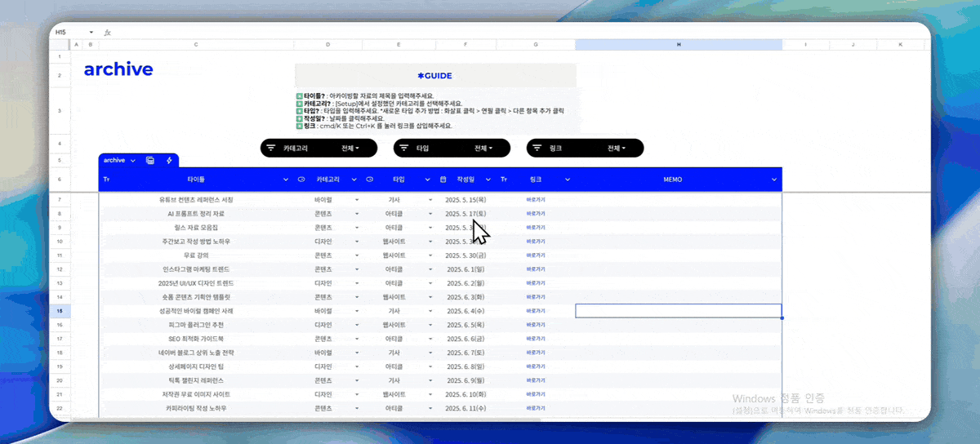The image size is (980, 444).
Task: Click the dropdown chip icon beside 카테고리 header
Action: [301, 179]
